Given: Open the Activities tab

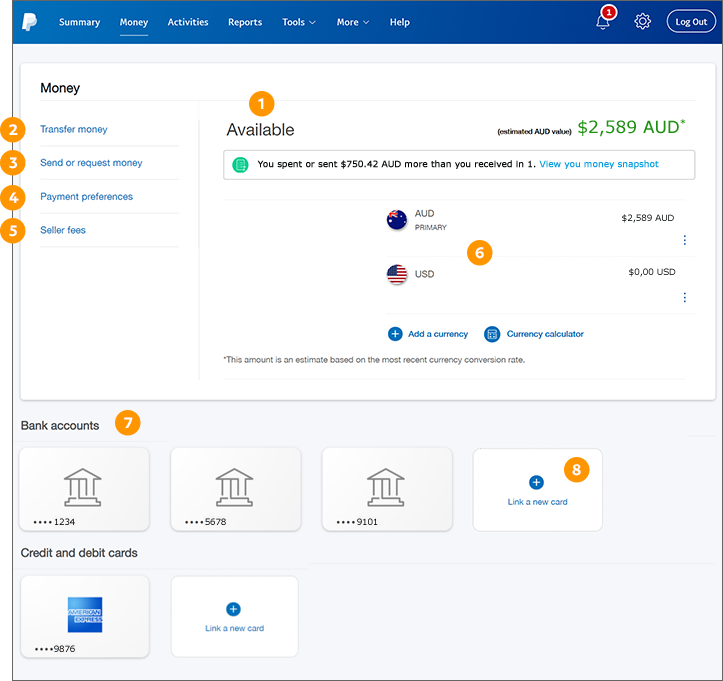Looking at the screenshot, I should coord(188,22).
